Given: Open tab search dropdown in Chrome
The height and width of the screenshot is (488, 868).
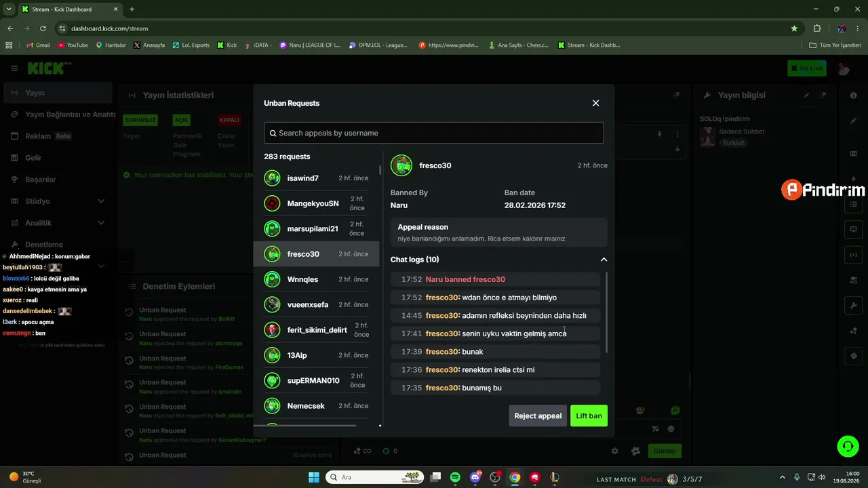Looking at the screenshot, I should (x=9, y=9).
